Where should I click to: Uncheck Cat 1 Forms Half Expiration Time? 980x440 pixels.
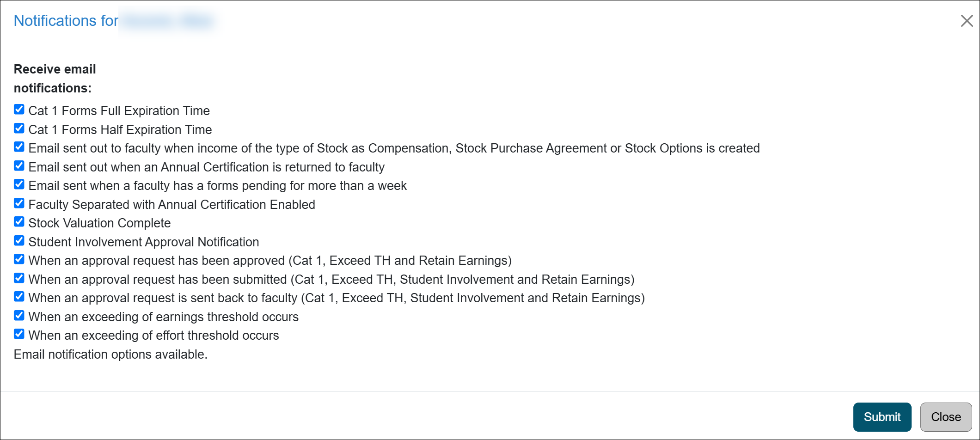19,128
